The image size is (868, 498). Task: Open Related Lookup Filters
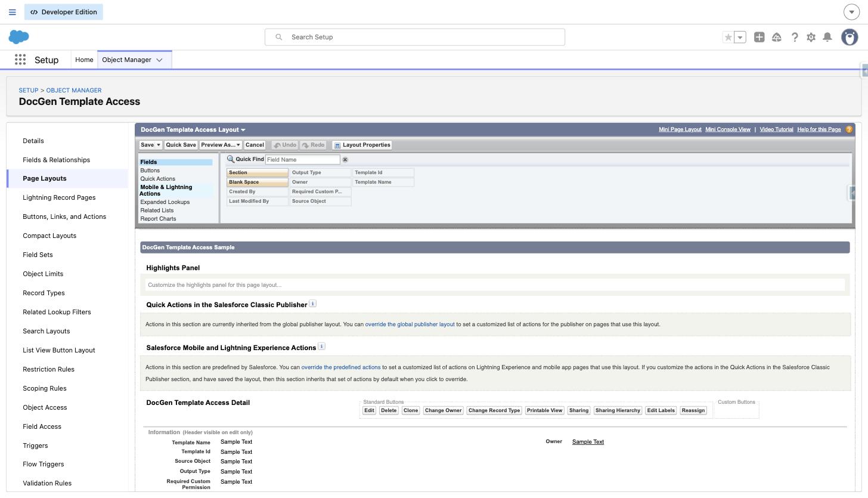57,312
